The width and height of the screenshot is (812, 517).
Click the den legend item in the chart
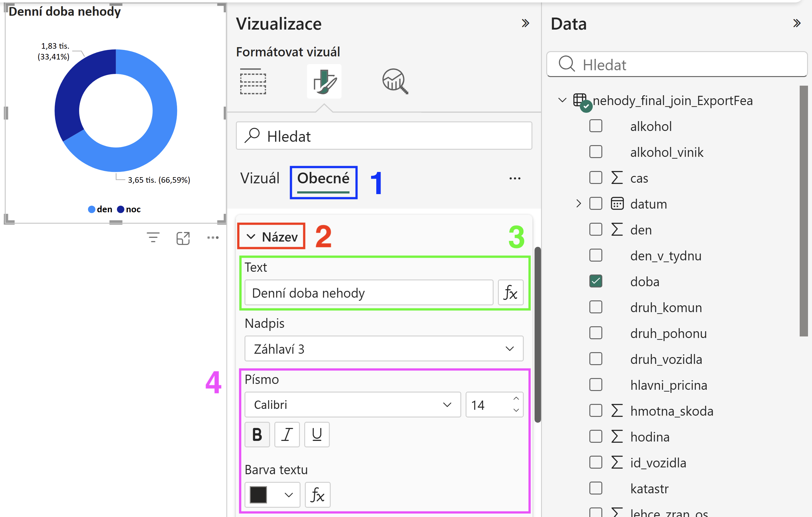point(100,209)
